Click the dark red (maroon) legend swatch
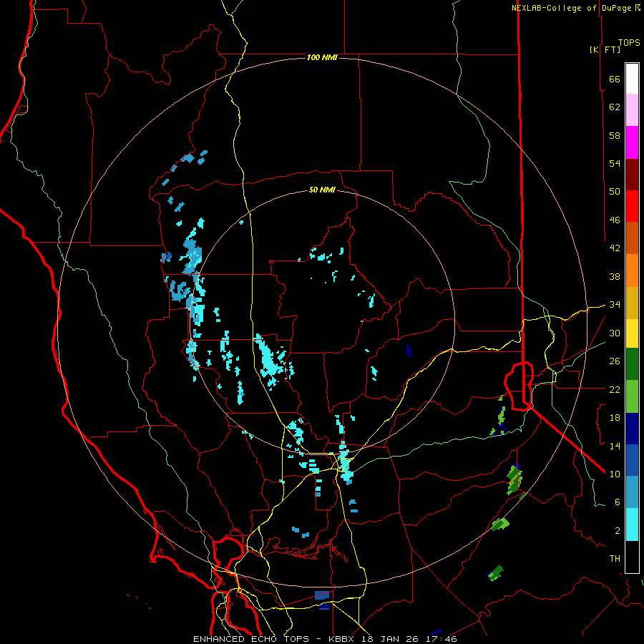Image resolution: width=644 pixels, height=644 pixels. [632, 175]
